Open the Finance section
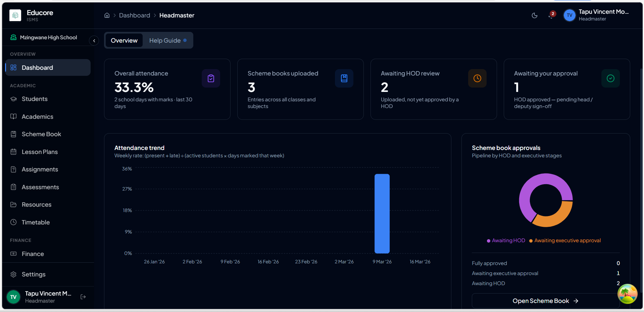The width and height of the screenshot is (644, 312). [48, 254]
